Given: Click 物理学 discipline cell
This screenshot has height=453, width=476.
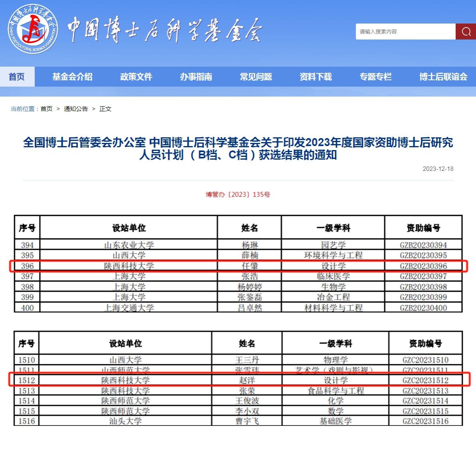Looking at the screenshot, I should pos(335,360).
